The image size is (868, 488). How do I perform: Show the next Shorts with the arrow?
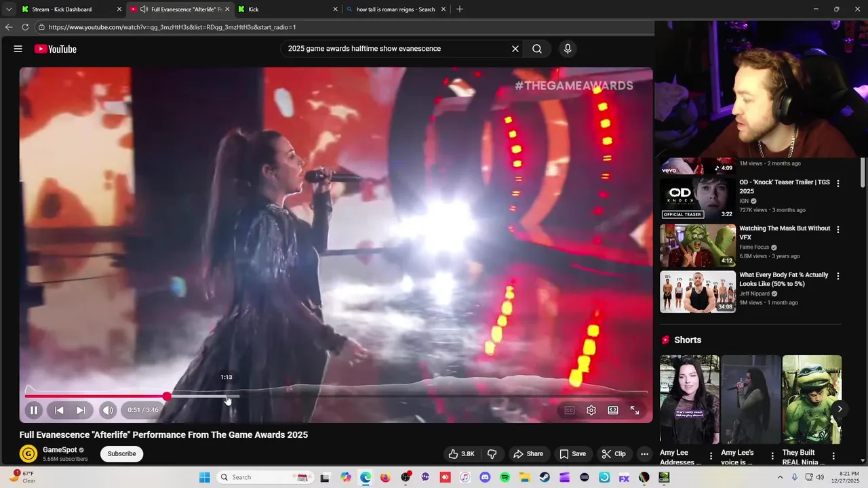tap(840, 409)
